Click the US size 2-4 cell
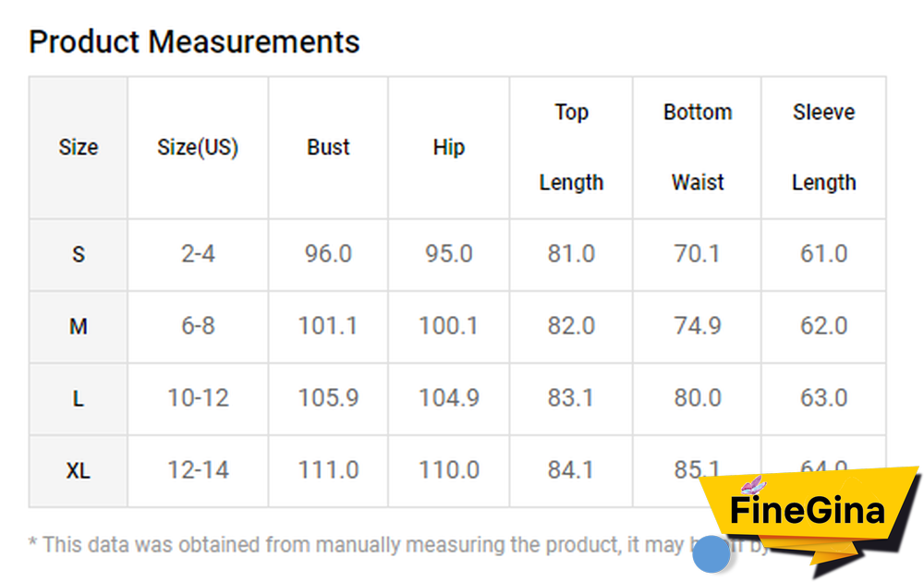The image size is (924, 582). [x=198, y=254]
